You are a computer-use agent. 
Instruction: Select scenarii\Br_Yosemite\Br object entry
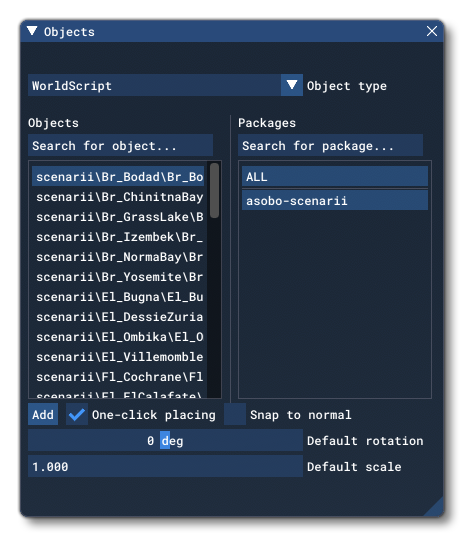pos(118,277)
